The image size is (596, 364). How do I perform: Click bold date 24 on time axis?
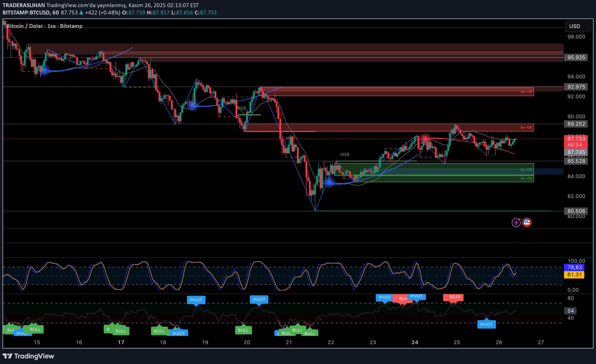coord(415,342)
